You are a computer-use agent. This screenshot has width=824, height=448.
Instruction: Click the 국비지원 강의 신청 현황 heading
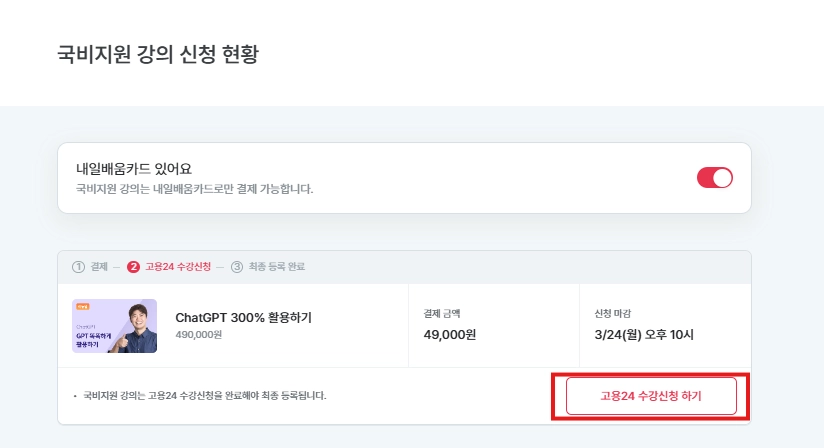(158, 53)
